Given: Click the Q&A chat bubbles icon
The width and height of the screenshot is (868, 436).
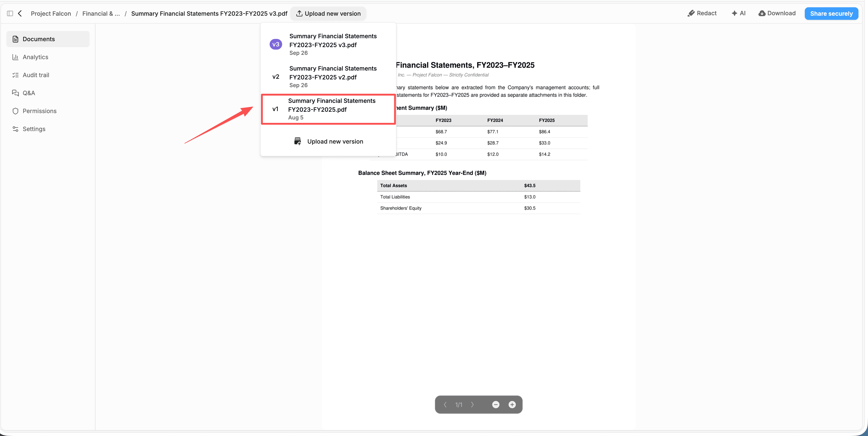Looking at the screenshot, I should coord(15,93).
